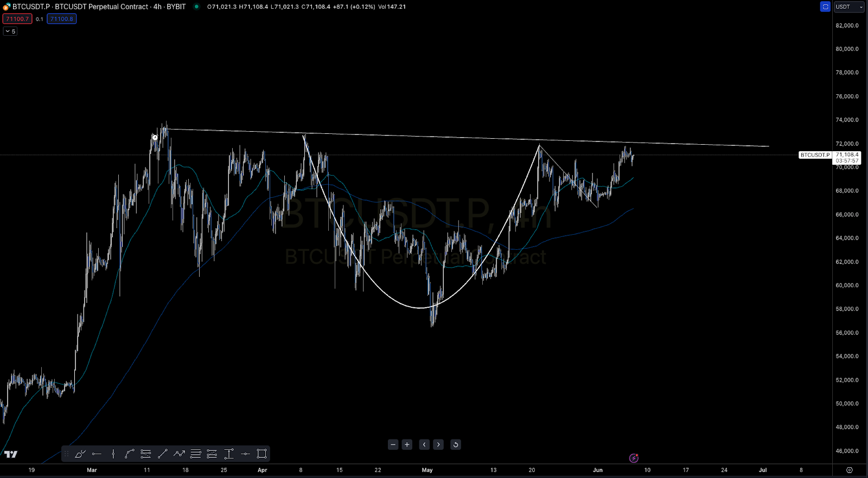Screen dimensions: 868x478
Task: Click the Mar date label on time axis
Action: point(92,470)
